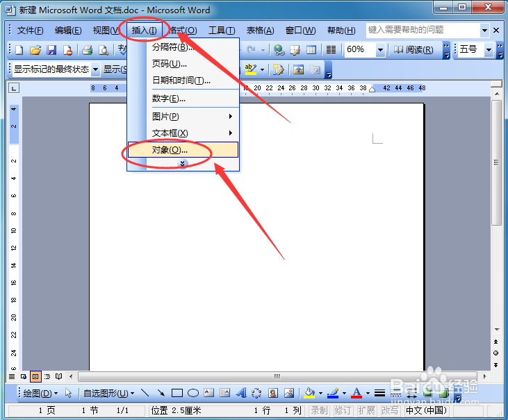Toggle the 修订 track changes indicator
The height and width of the screenshot is (420, 508).
point(343,410)
